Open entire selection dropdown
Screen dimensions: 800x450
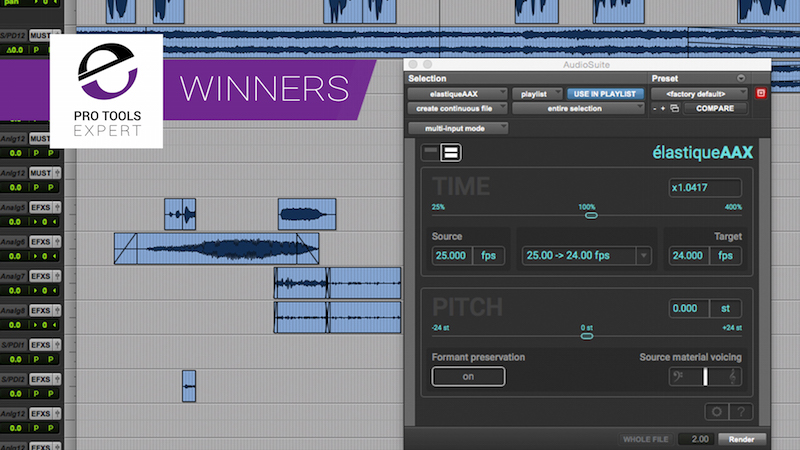(x=578, y=108)
